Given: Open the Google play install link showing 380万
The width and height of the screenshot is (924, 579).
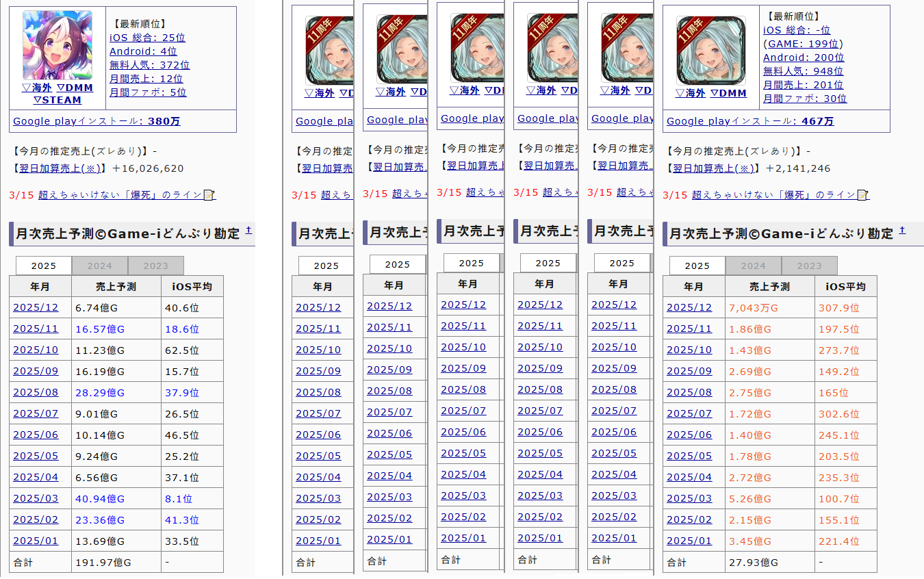Looking at the screenshot, I should click(97, 121).
